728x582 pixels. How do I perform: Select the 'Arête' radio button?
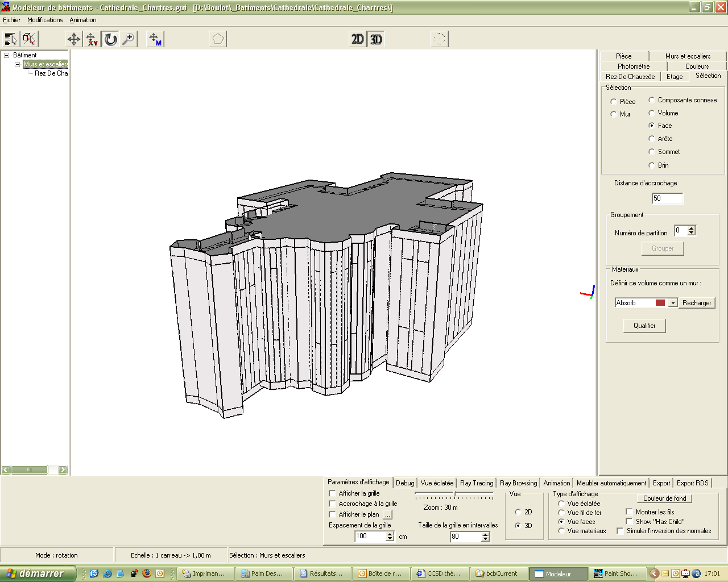pos(652,139)
